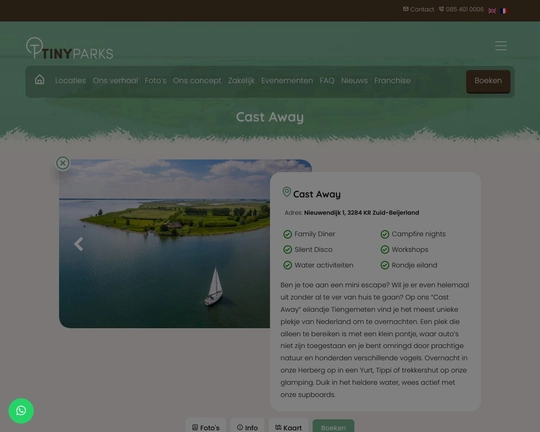Click the TinyParks logo
Screen dimensions: 540x432
(x=70, y=49)
